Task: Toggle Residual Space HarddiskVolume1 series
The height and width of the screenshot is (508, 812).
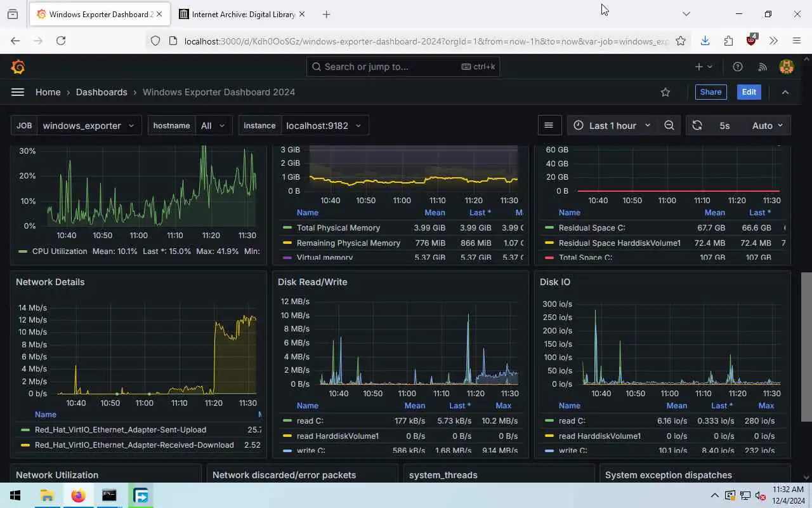Action: click(x=619, y=243)
